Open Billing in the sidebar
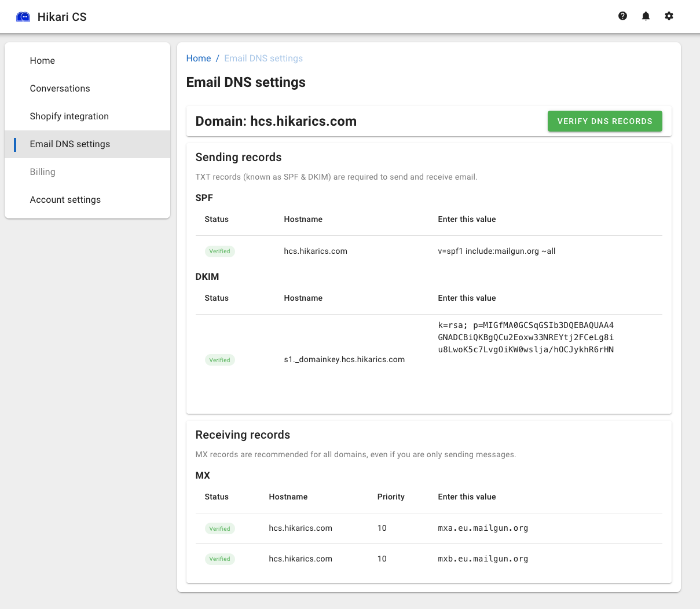700x609 pixels. pos(42,172)
